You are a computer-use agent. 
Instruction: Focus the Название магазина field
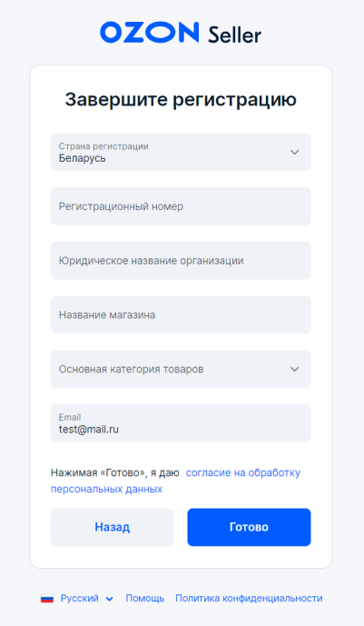(x=181, y=315)
